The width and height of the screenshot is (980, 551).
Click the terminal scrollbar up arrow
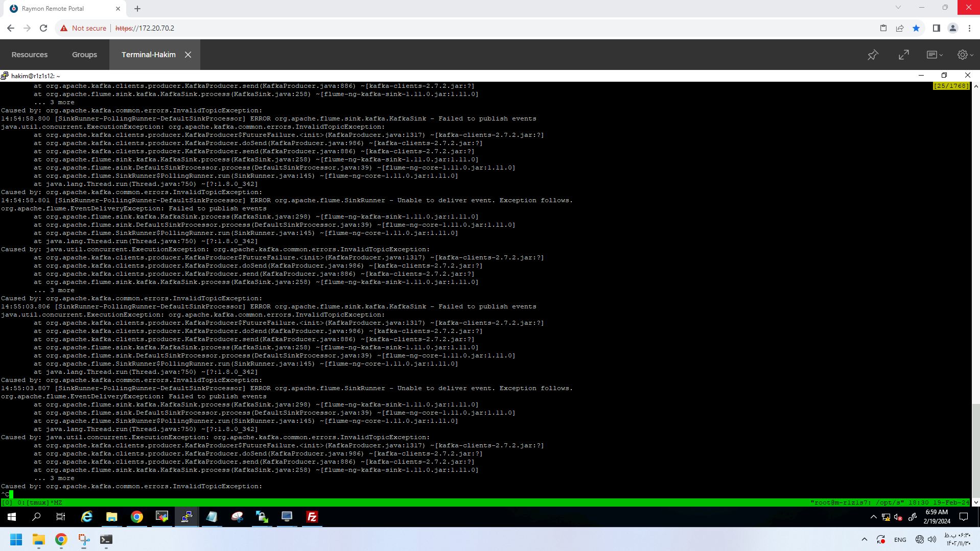coord(976,86)
